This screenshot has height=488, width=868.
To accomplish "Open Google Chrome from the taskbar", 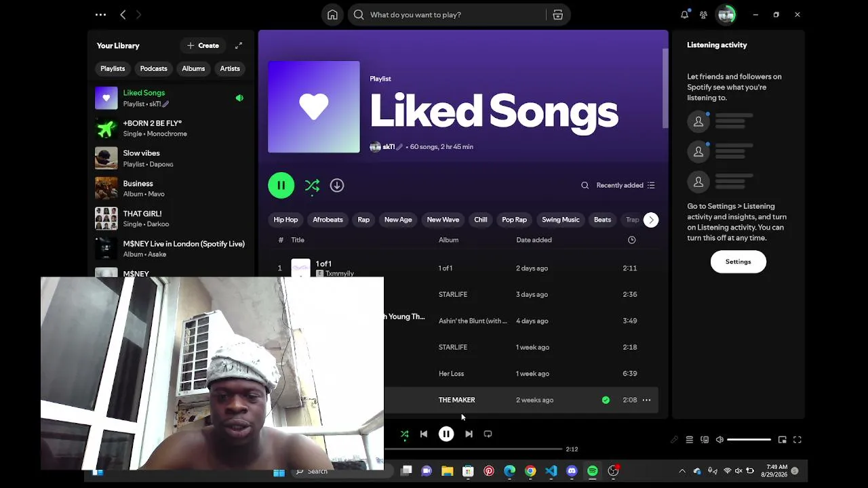I will pos(530,471).
